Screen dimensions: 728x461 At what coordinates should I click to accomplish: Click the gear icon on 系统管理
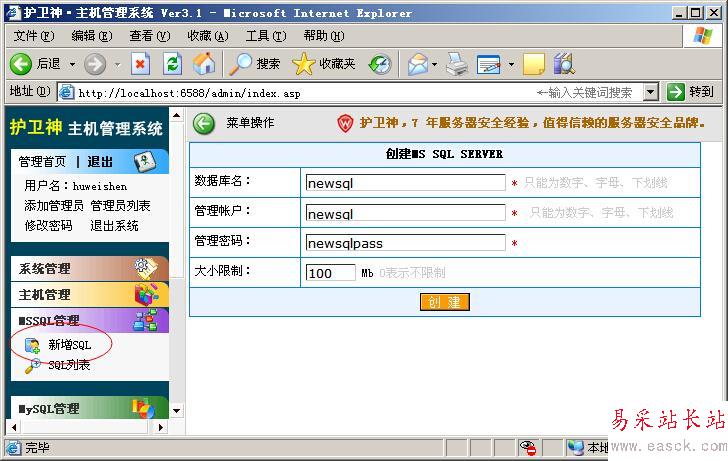point(145,268)
